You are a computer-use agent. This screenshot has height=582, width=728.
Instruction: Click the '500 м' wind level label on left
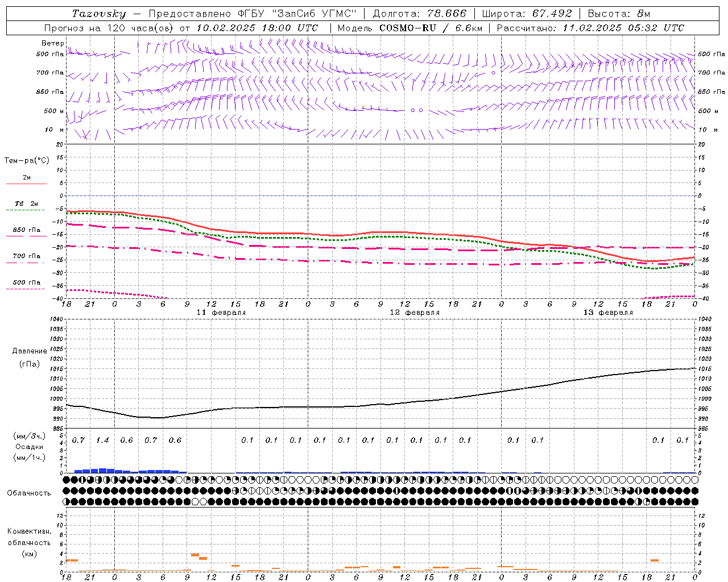54,111
